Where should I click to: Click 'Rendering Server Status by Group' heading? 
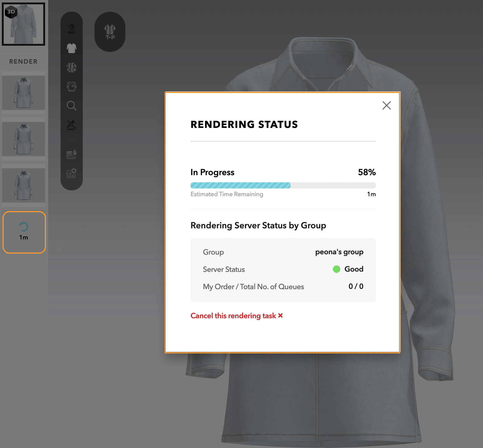[x=258, y=226]
